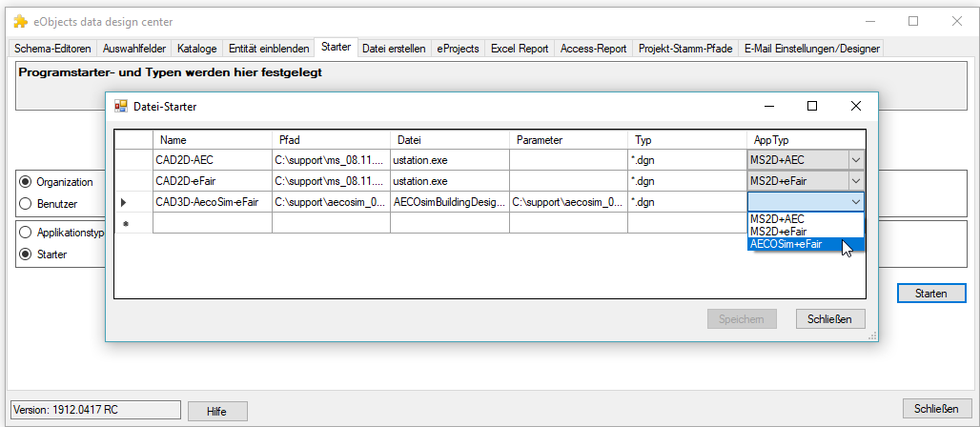Click the AppTyp column header
The height and width of the screenshot is (427, 980).
(x=806, y=140)
